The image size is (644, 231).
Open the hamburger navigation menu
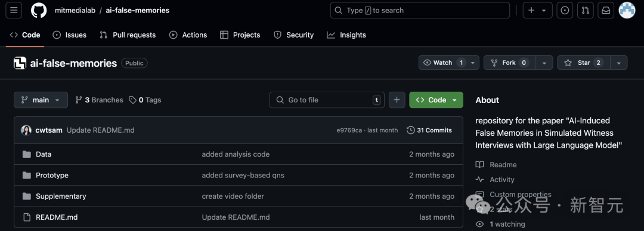[x=14, y=10]
